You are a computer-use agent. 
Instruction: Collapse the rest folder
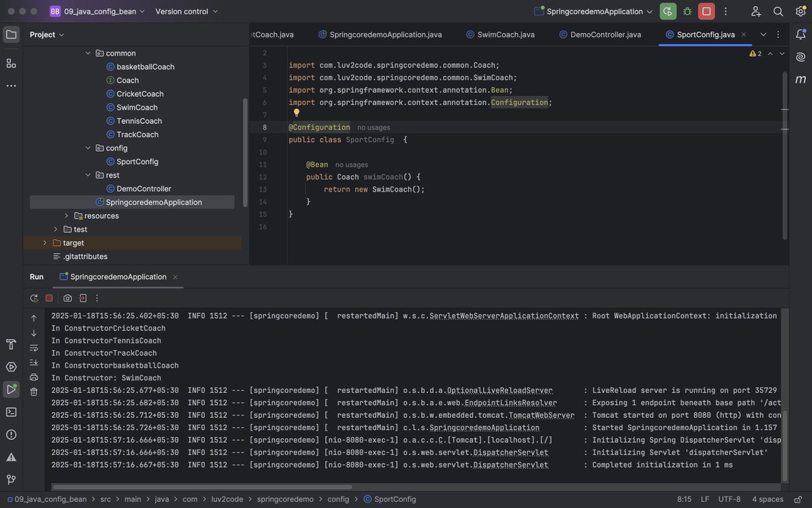point(88,175)
